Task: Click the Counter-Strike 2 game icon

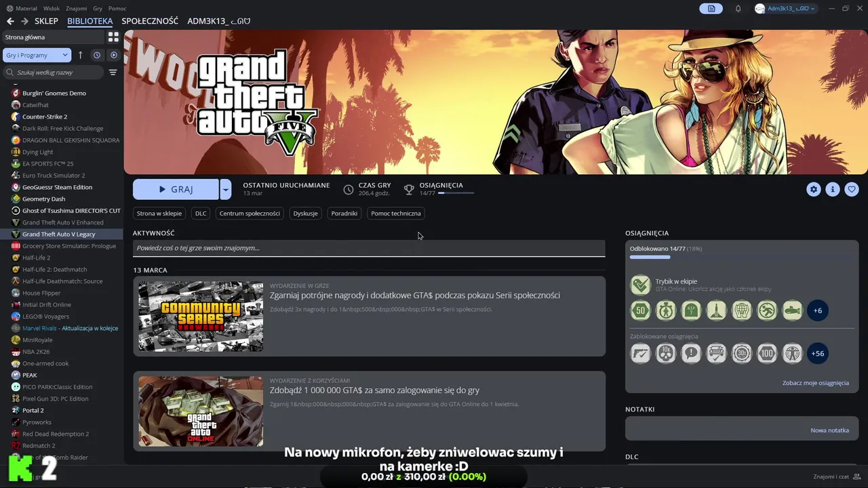Action: click(16, 117)
